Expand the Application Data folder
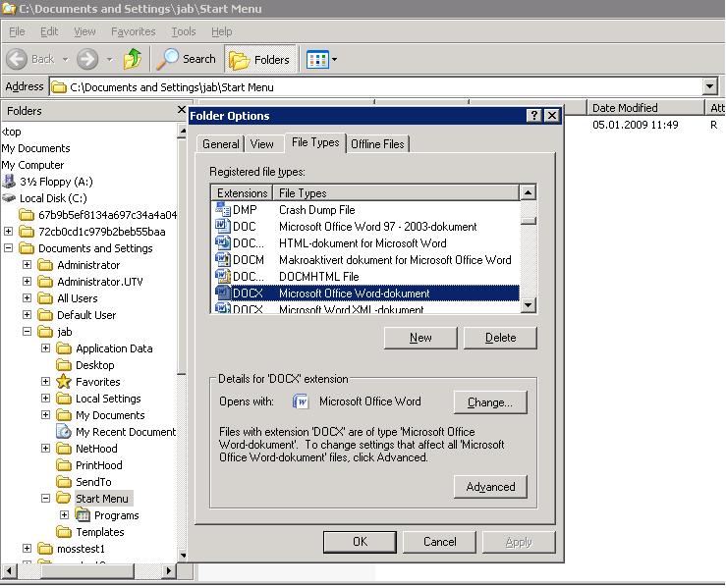 (x=45, y=347)
